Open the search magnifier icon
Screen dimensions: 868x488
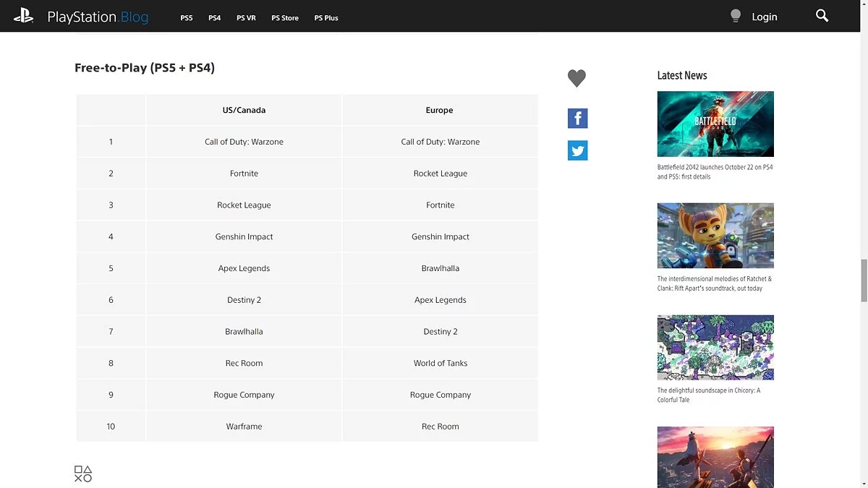pos(822,16)
